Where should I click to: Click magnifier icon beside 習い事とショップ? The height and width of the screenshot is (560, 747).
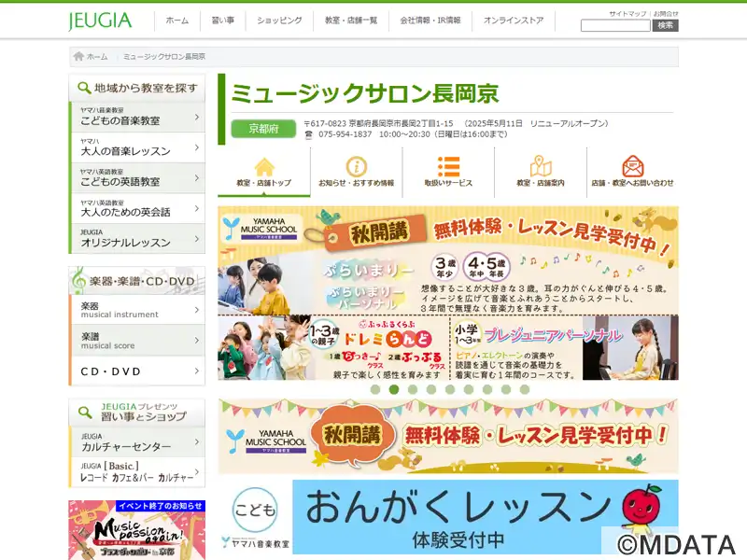coord(85,413)
